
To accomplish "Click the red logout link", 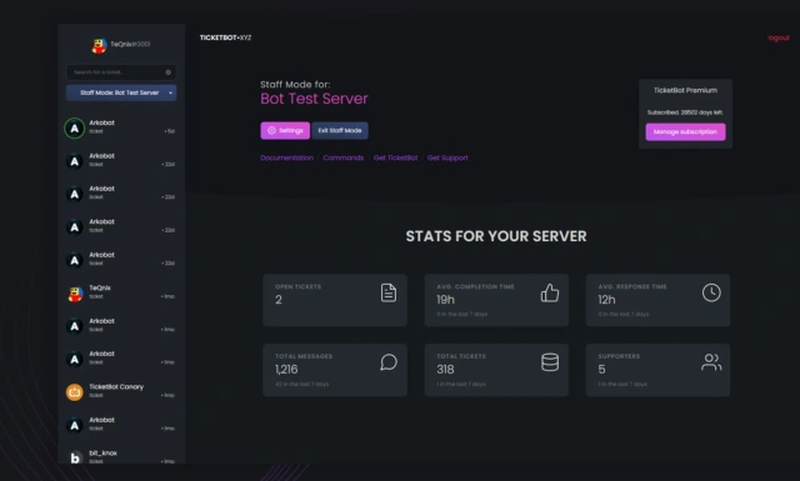I will (778, 38).
